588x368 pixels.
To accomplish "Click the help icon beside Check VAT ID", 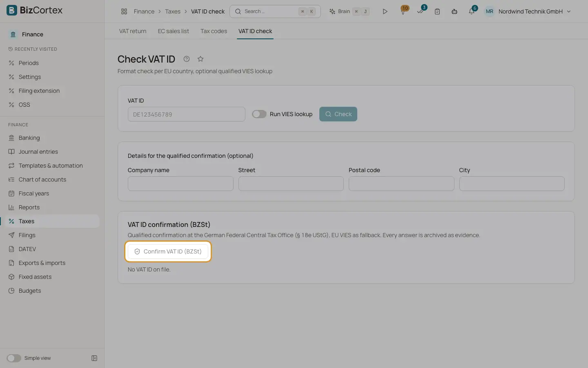I will pyautogui.click(x=187, y=59).
